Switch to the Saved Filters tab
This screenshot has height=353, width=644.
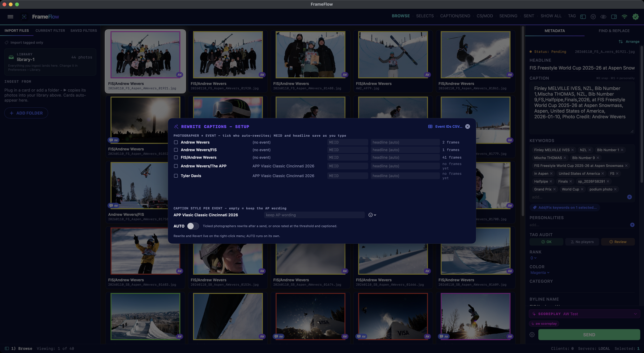pos(84,31)
